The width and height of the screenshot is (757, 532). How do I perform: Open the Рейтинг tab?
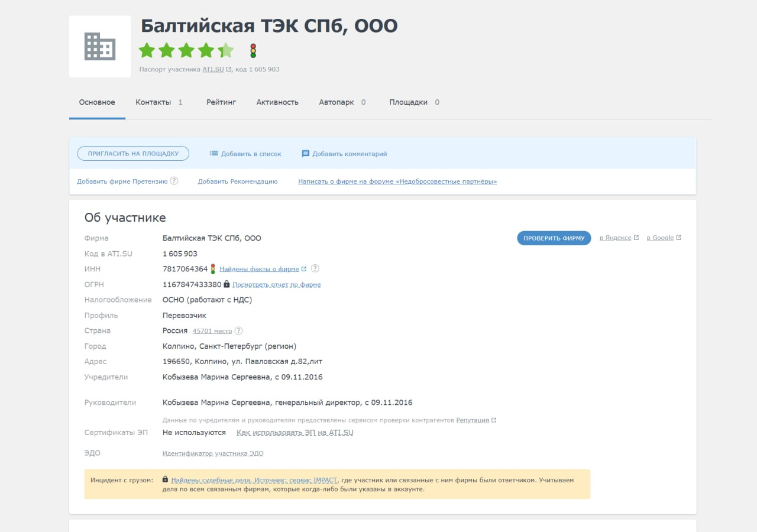[221, 102]
